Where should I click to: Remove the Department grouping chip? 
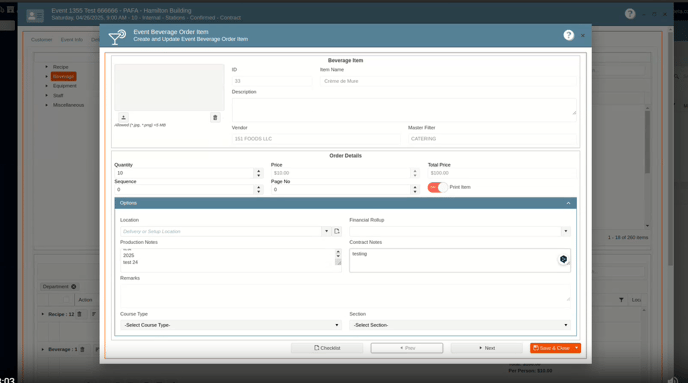coord(74,286)
